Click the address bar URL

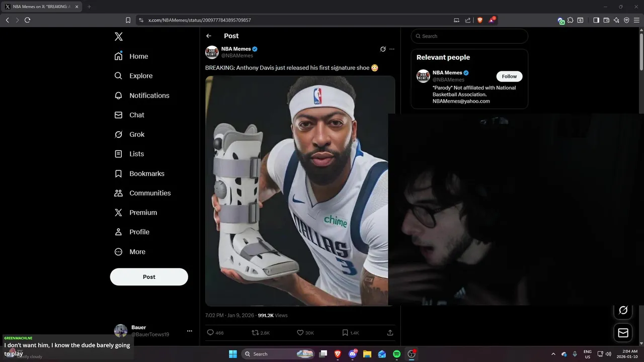pos(199,20)
